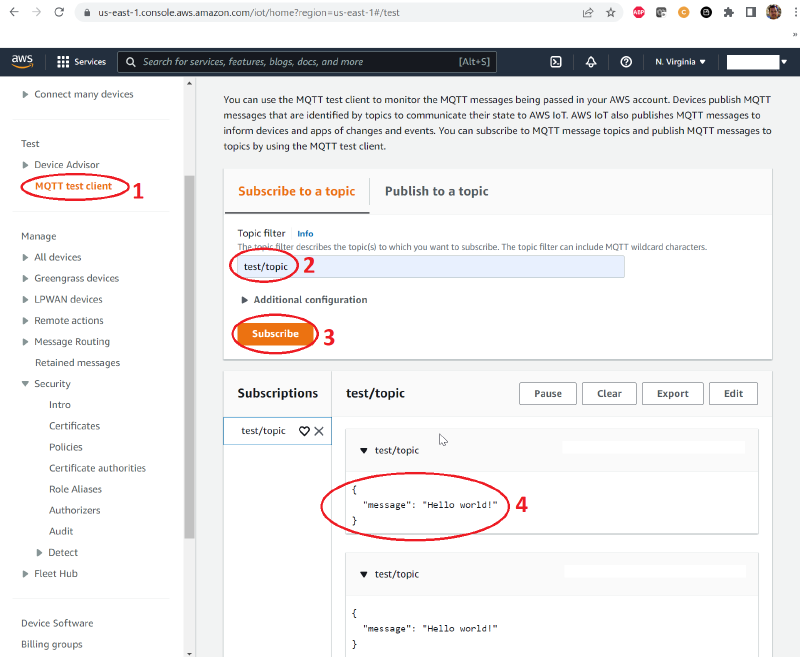Click the Subscribe button
Screen dimensions: 800x657
pyautogui.click(x=275, y=333)
